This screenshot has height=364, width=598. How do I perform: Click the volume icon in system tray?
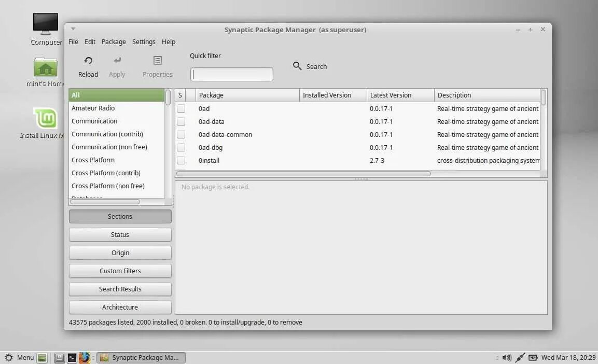coord(507,358)
